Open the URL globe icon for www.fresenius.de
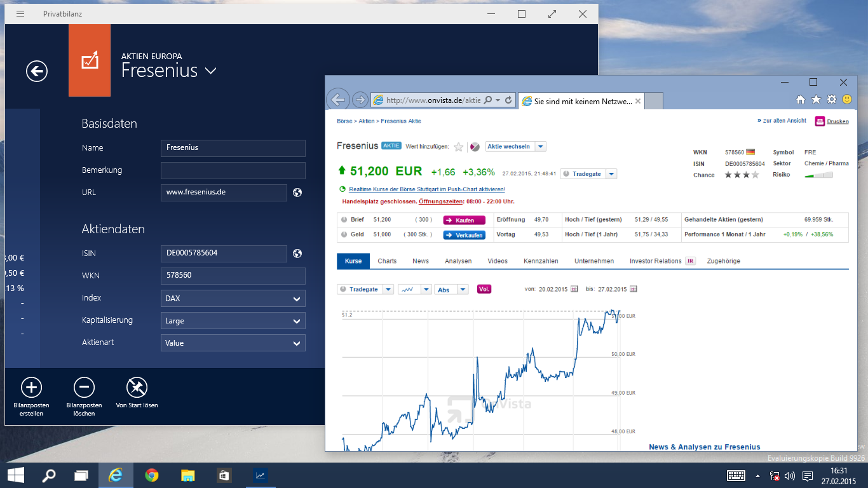The image size is (868, 488). point(297,193)
